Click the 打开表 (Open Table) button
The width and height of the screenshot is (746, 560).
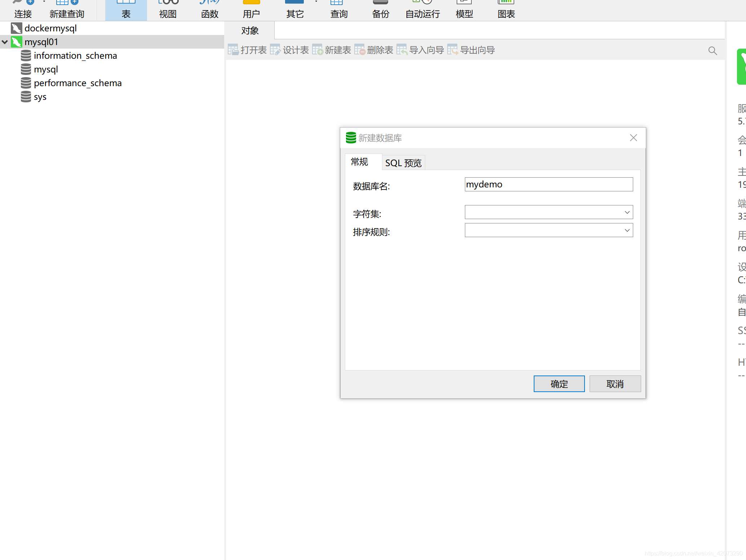click(x=247, y=50)
